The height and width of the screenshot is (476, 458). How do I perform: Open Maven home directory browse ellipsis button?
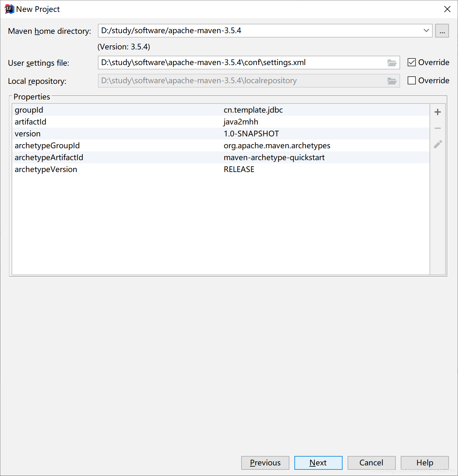coord(442,31)
